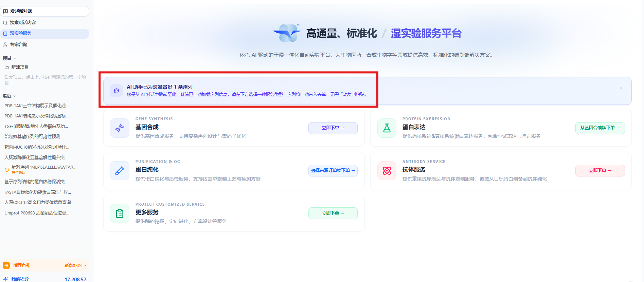The width and height of the screenshot is (644, 282).
Task: Open conversation '基于序列结构的蛋白热稳保活突...'
Action: tap(36, 182)
